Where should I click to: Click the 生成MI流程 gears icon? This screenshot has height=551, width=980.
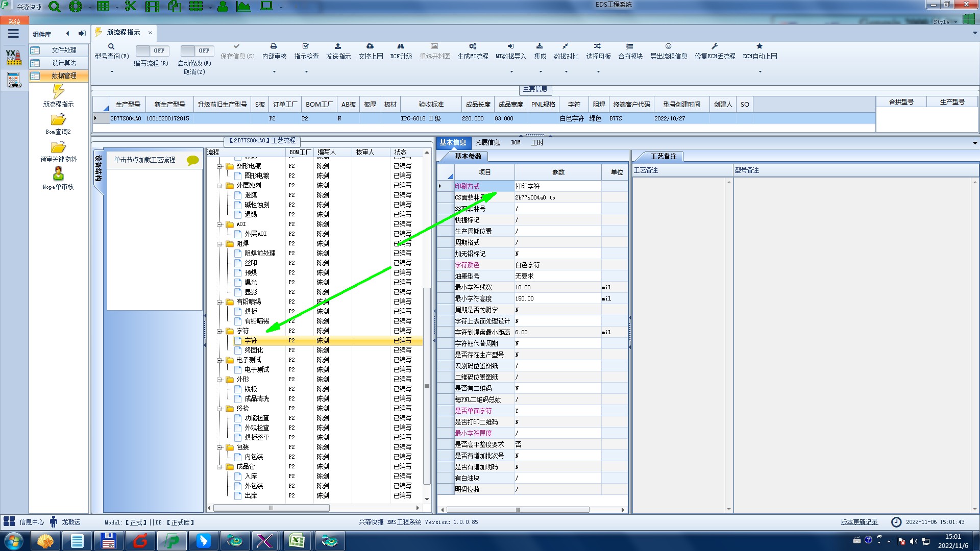[473, 46]
